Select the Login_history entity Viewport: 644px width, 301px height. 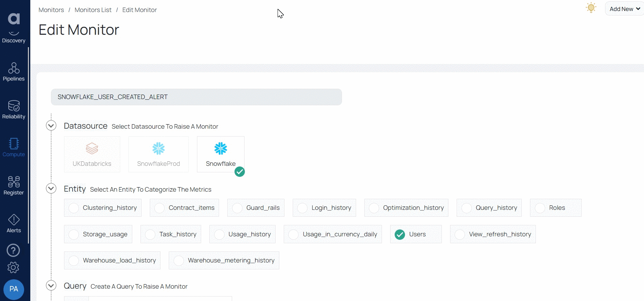[324, 208]
